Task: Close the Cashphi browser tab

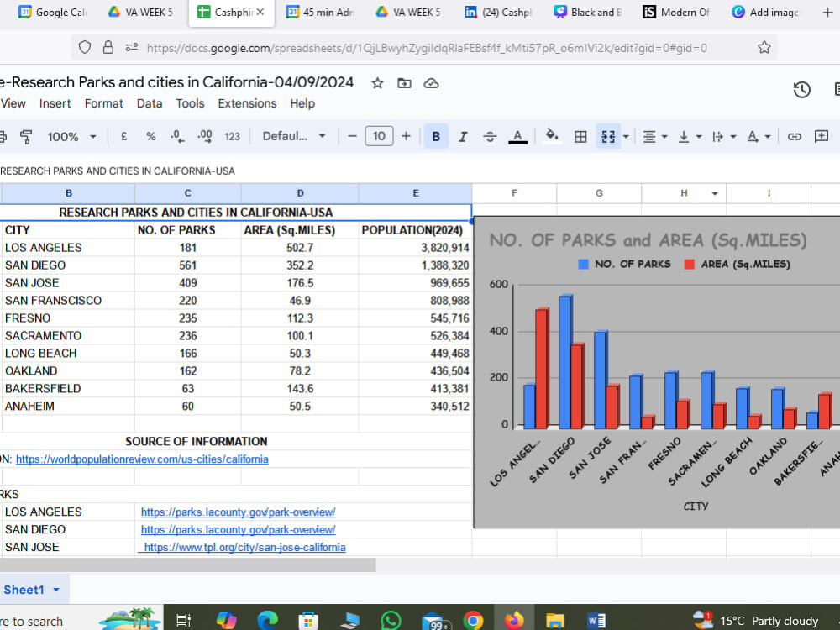Action: pos(260,12)
